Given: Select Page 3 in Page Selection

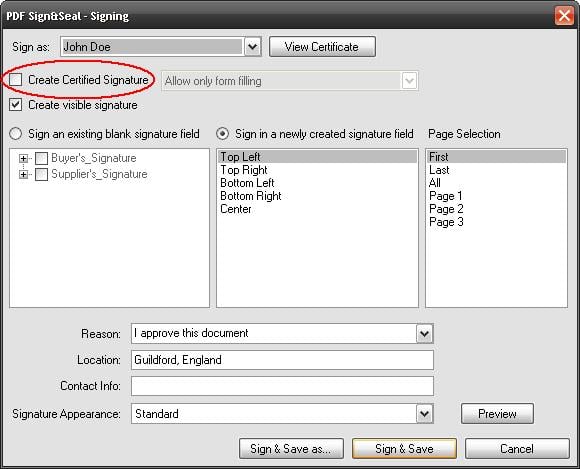Looking at the screenshot, I should pos(496,222).
